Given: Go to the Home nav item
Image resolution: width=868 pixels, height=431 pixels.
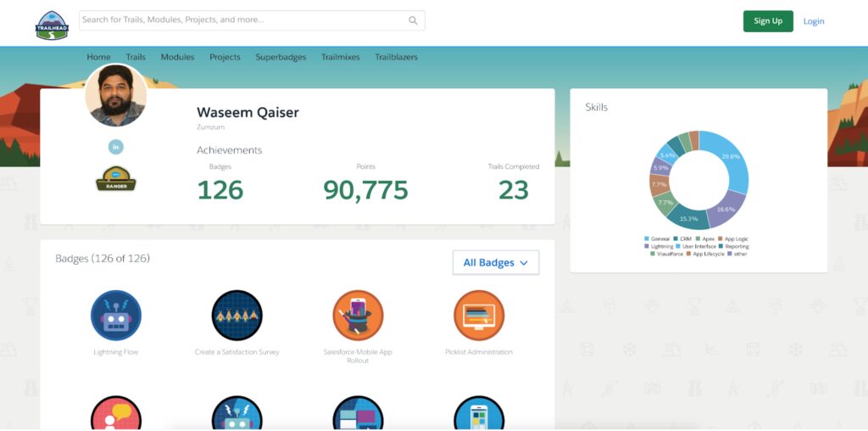Looking at the screenshot, I should pyautogui.click(x=98, y=57).
